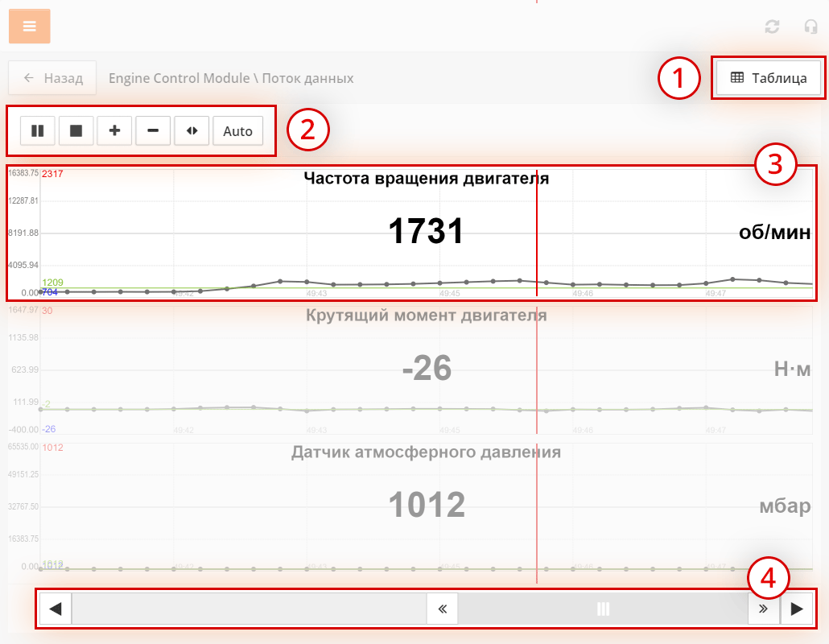Stop the data stream recording
This screenshot has width=829, height=644.
[x=76, y=130]
